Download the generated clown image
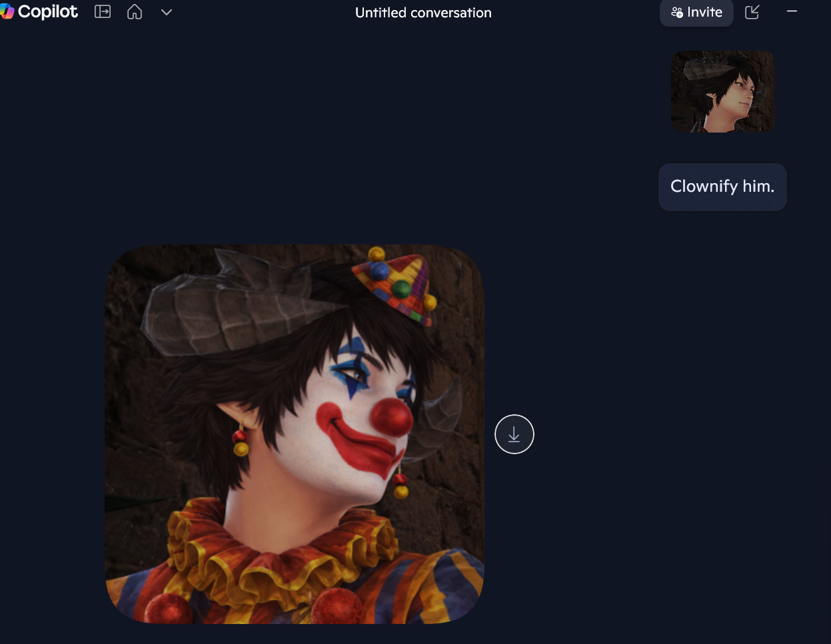 (514, 434)
